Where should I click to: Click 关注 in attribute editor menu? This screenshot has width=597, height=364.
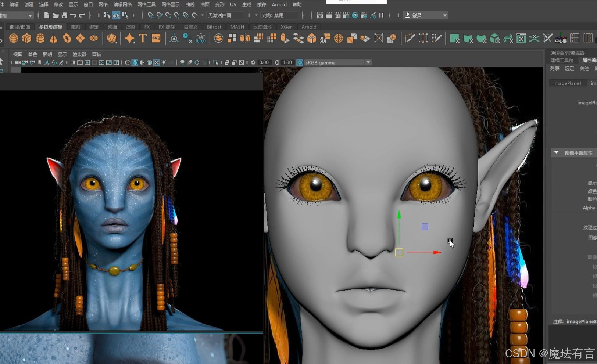(584, 68)
